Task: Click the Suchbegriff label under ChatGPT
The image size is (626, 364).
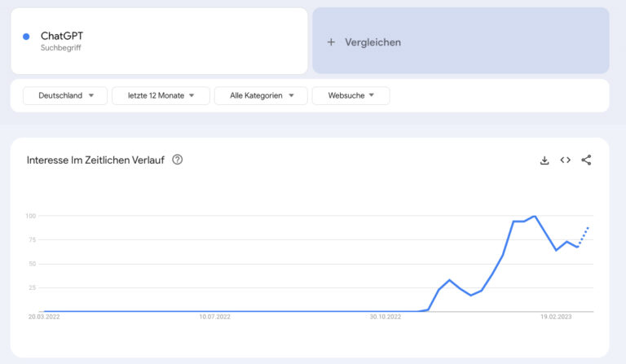Action: point(60,48)
